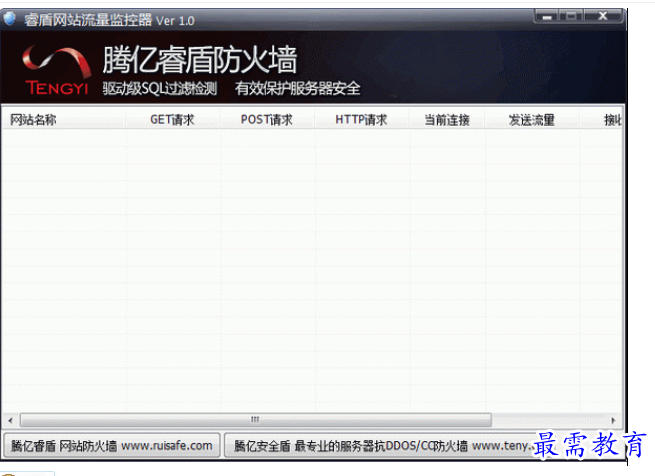
Task: Click the right arrow of horizontal scrollbar
Action: [x=613, y=420]
